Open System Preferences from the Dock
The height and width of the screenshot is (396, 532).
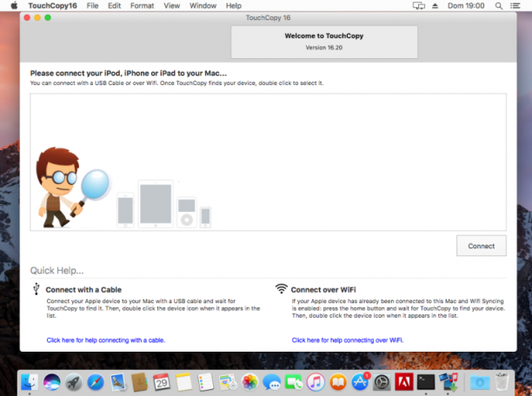pos(382,382)
